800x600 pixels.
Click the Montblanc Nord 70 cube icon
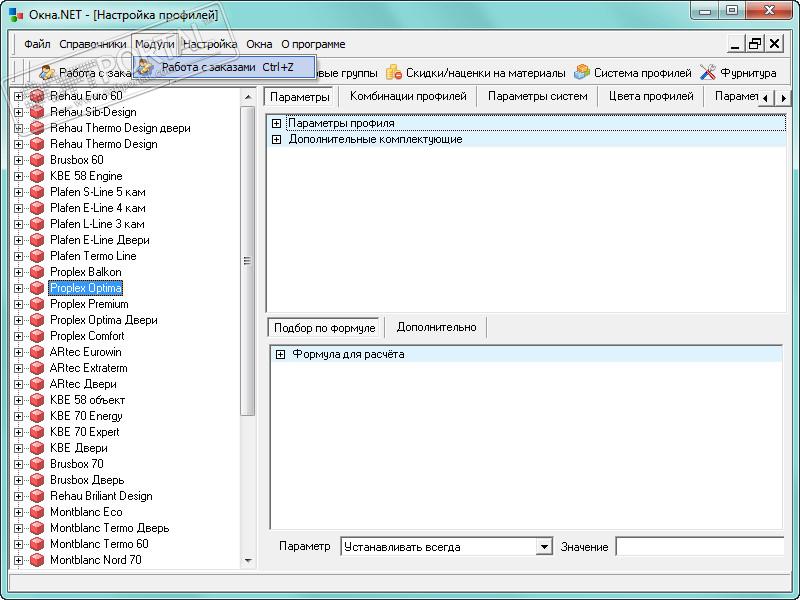coord(37,560)
